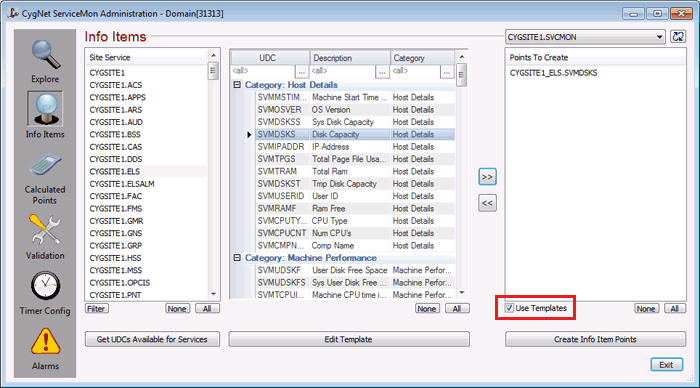Open the Description filter ellipsis button

[382, 71]
